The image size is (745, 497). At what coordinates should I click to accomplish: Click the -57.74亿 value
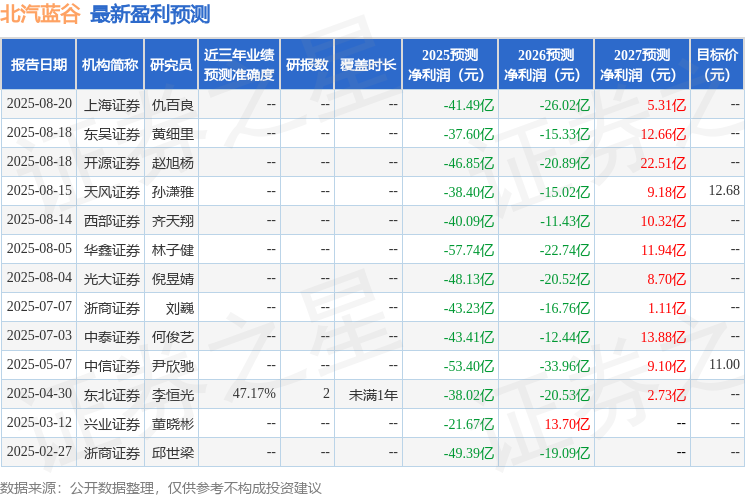(468, 250)
